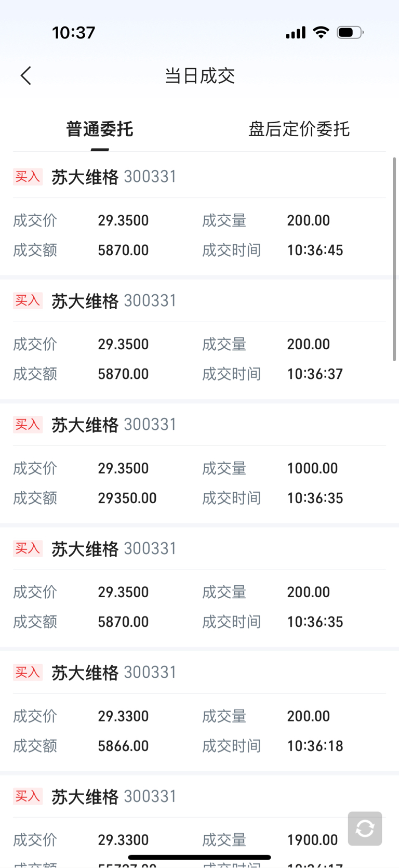Viewport: 399px width, 868px height.
Task: Select the 普通委托 tab
Action: coord(100,129)
